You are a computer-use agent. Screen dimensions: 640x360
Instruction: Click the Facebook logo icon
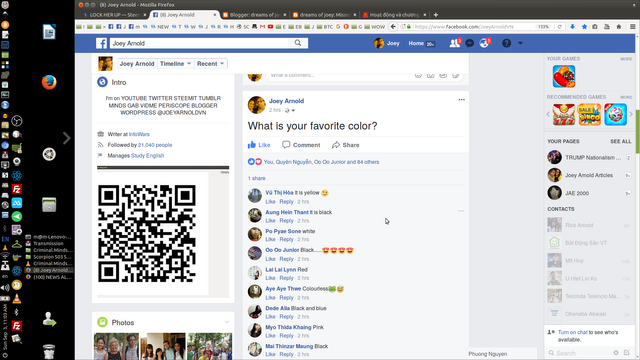pyautogui.click(x=102, y=43)
